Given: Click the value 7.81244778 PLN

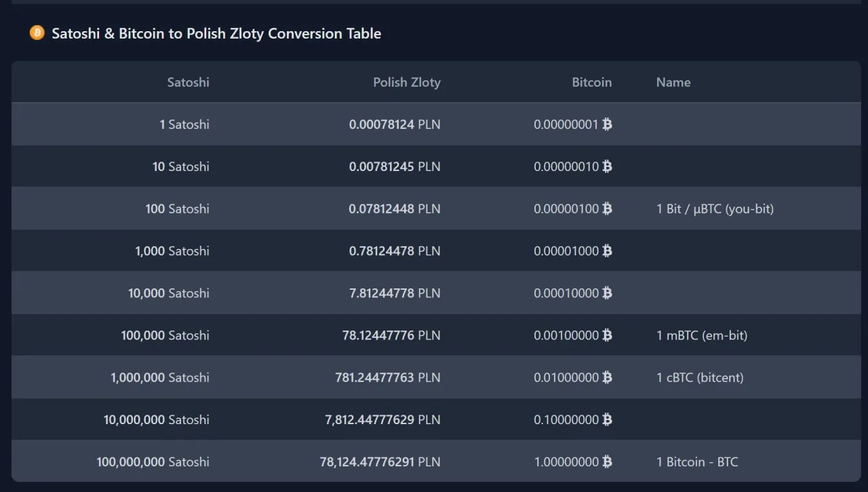Looking at the screenshot, I should [395, 292].
